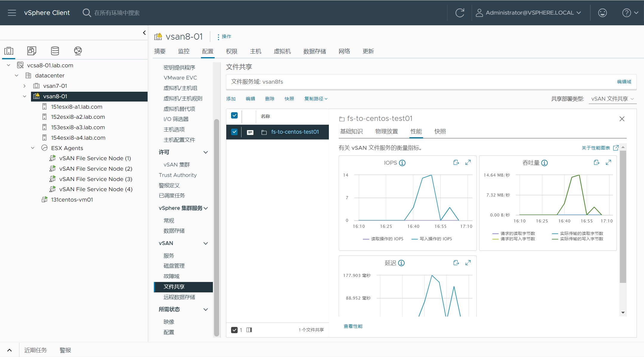Open the help question mark menu
This screenshot has width=644, height=357.
pos(630,13)
